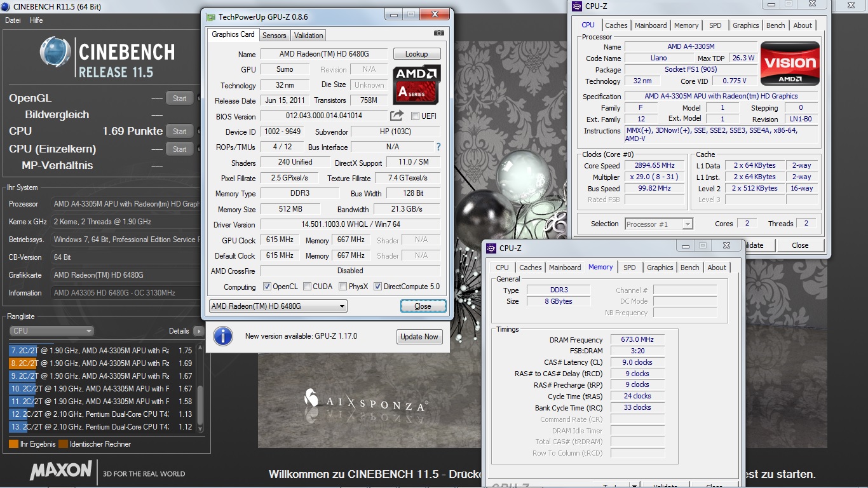Viewport: 868px width, 488px height.
Task: Click the GPU-Z title bar app icon
Action: (x=210, y=17)
